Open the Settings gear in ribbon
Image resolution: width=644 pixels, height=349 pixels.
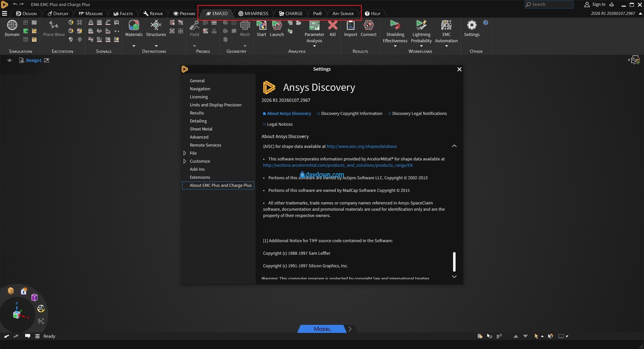pos(471,25)
